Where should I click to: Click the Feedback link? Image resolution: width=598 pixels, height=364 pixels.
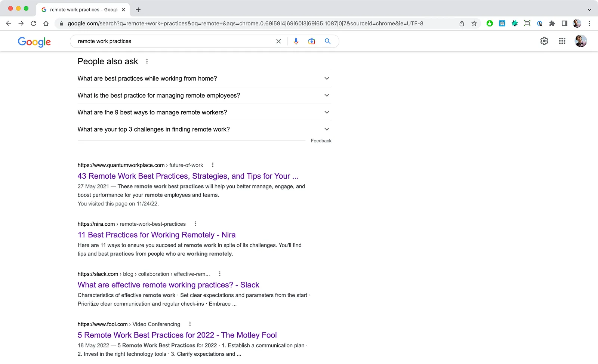[321, 141]
